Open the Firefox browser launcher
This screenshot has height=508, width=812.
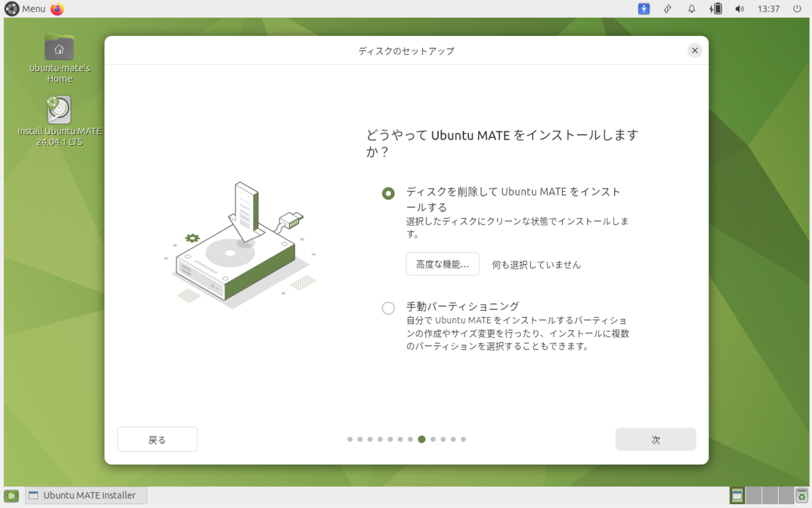pos(57,9)
